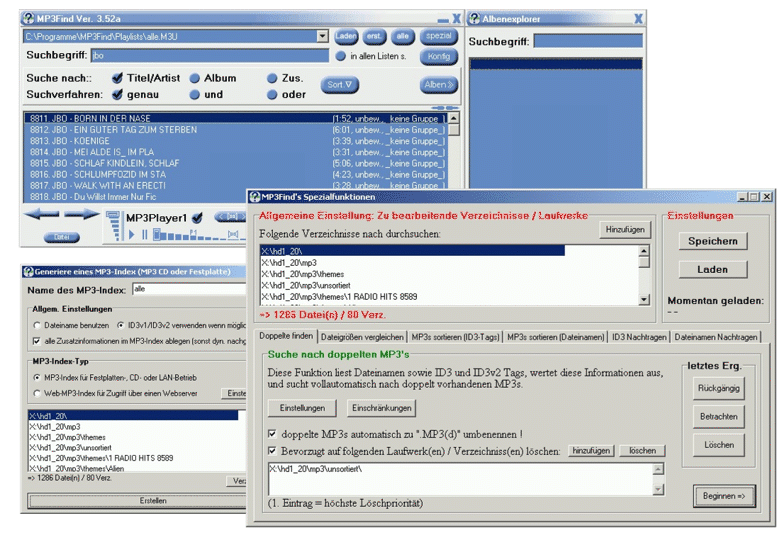Click the Datei pill button

coord(62,237)
